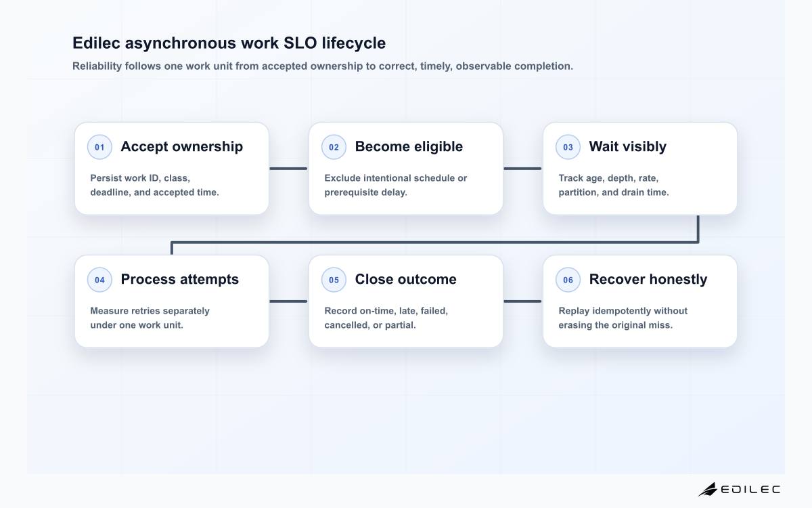Image resolution: width=812 pixels, height=508 pixels.
Task: Click the 'Exclude intentional schedule' description
Action: [x=395, y=185]
